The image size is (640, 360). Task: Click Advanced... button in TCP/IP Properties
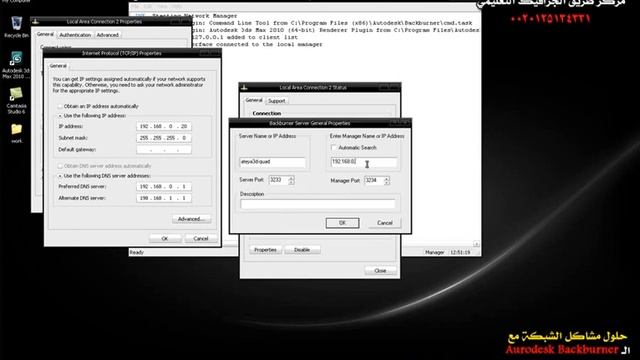[191, 219]
